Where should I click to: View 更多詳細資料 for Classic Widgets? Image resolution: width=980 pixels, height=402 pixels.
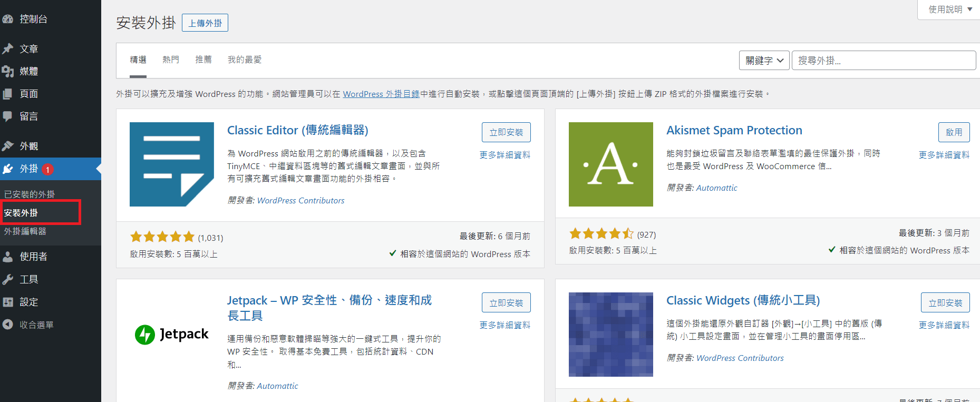point(944,325)
